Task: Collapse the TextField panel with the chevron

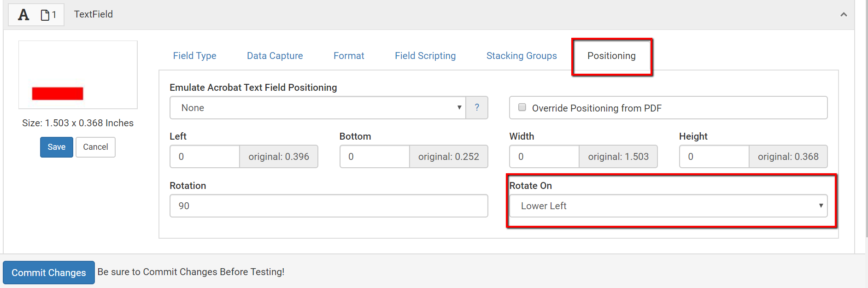Action: (x=844, y=14)
